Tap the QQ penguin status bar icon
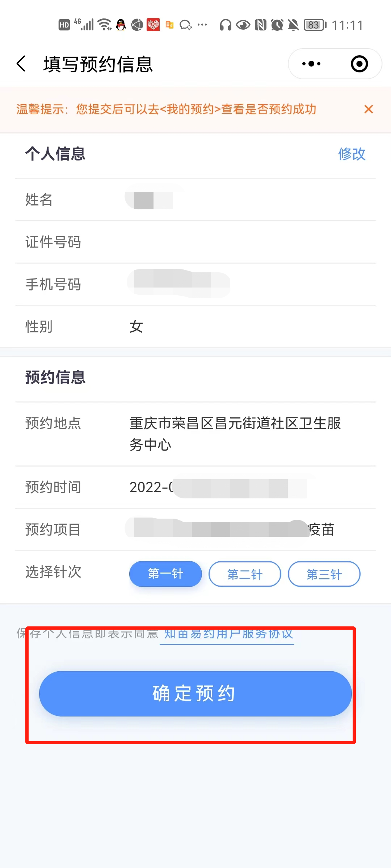391x868 pixels. pyautogui.click(x=121, y=25)
